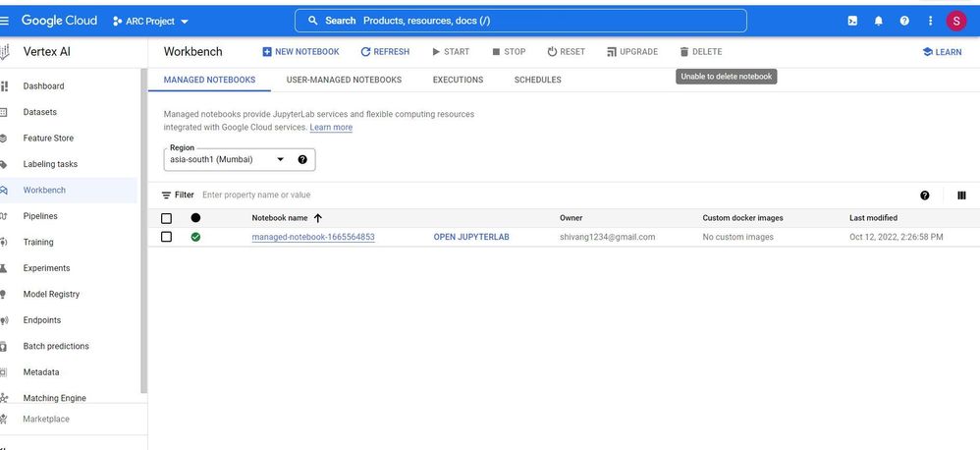Click the Filter icon

pos(166,195)
